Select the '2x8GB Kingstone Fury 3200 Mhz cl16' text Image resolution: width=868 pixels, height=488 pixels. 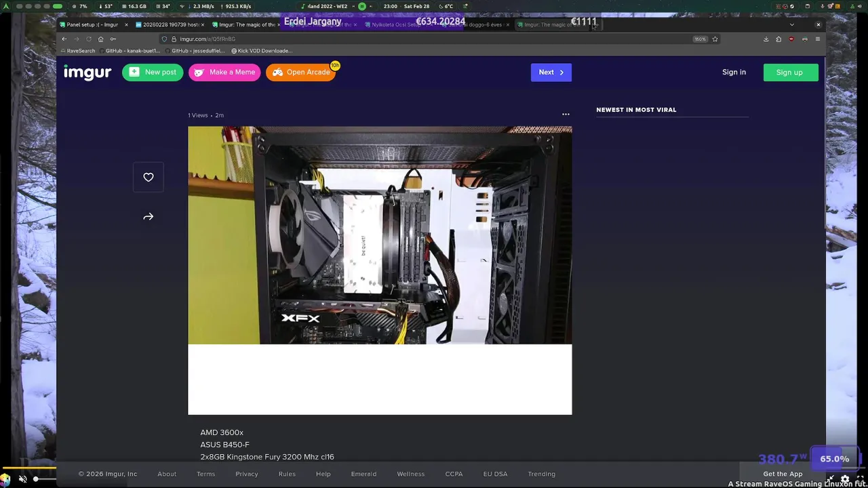267,457
